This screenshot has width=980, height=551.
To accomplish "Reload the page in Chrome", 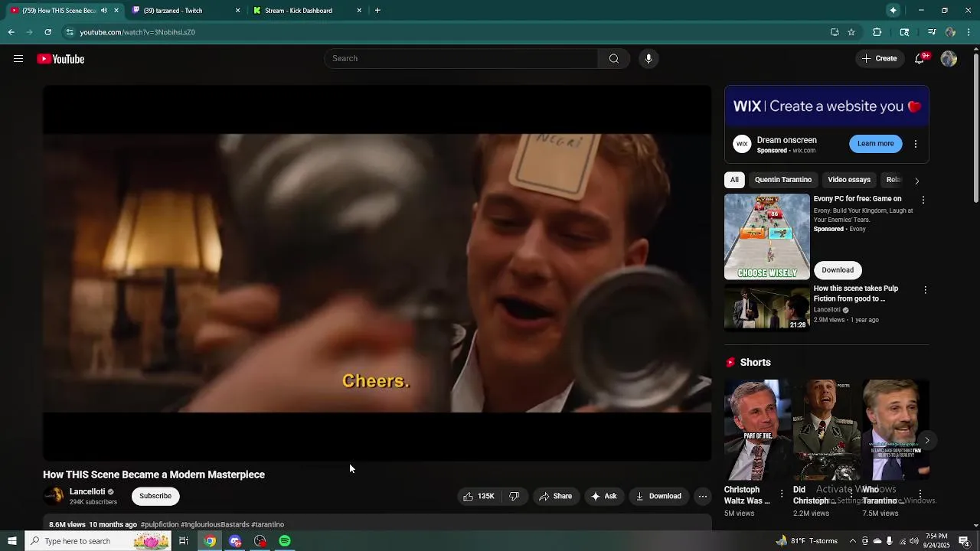I will coord(47,32).
